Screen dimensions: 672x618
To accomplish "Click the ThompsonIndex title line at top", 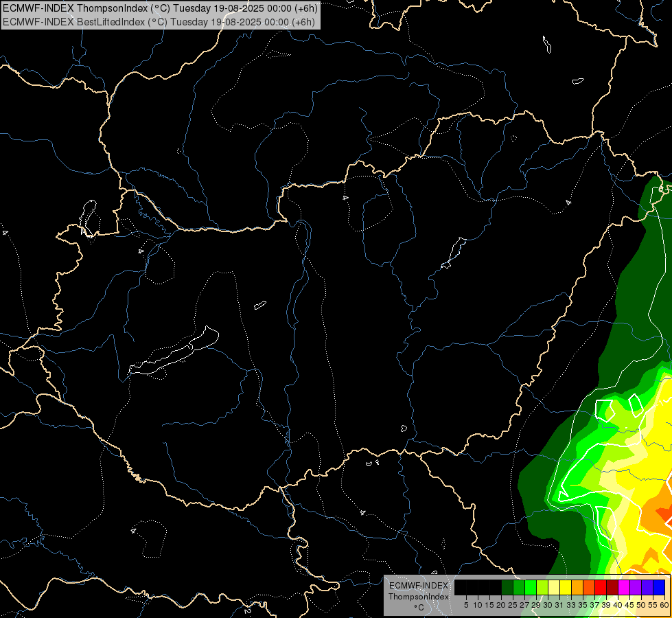I will pyautogui.click(x=161, y=8).
